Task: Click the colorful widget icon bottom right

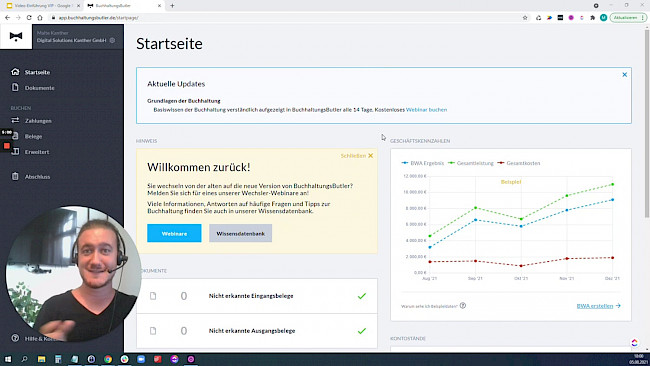Action: point(634,342)
